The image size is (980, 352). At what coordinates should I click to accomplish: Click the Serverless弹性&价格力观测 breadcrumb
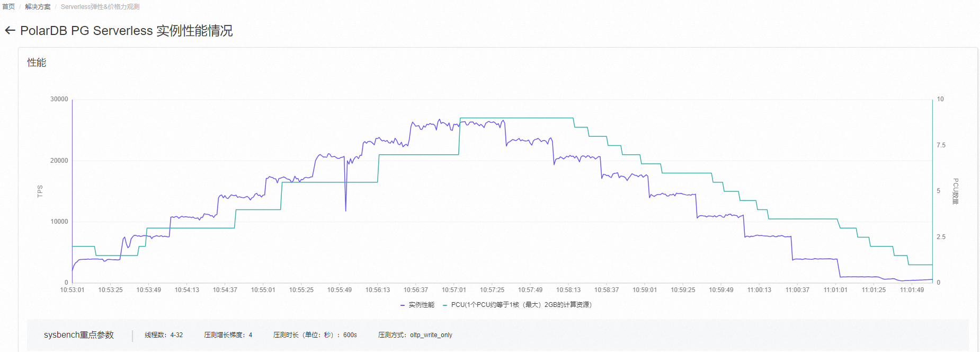click(100, 7)
